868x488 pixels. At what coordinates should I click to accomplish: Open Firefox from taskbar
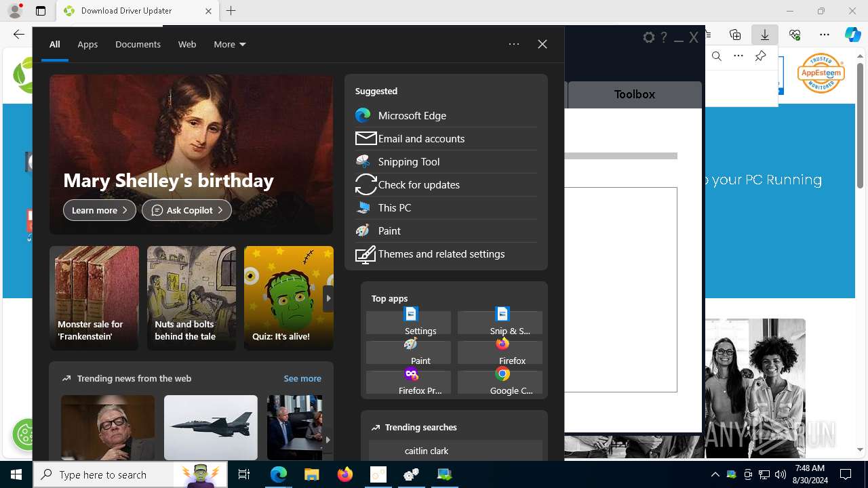tap(345, 474)
